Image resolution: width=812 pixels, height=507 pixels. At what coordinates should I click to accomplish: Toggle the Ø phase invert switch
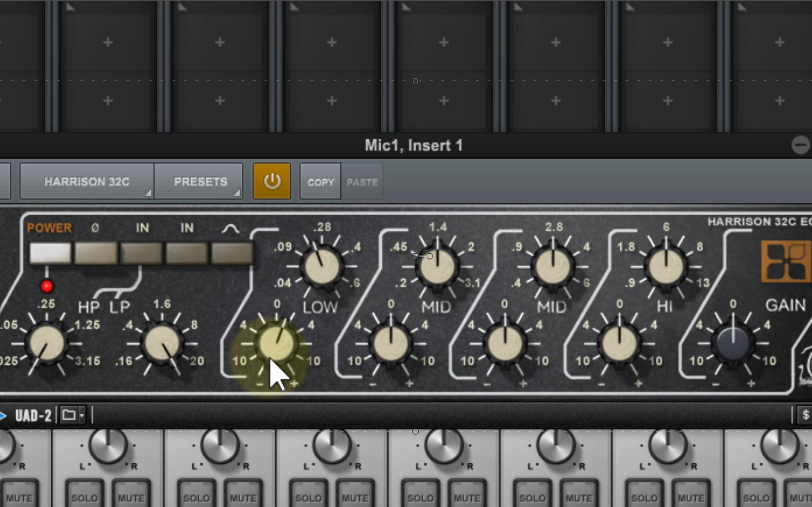point(96,253)
